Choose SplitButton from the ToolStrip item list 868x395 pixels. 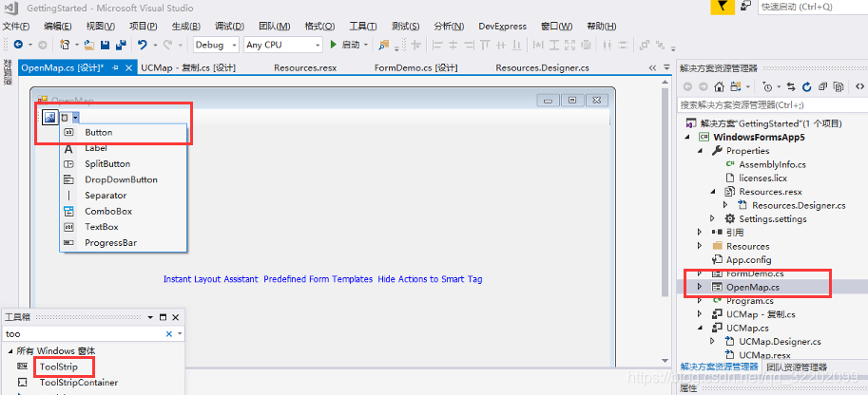click(123, 163)
